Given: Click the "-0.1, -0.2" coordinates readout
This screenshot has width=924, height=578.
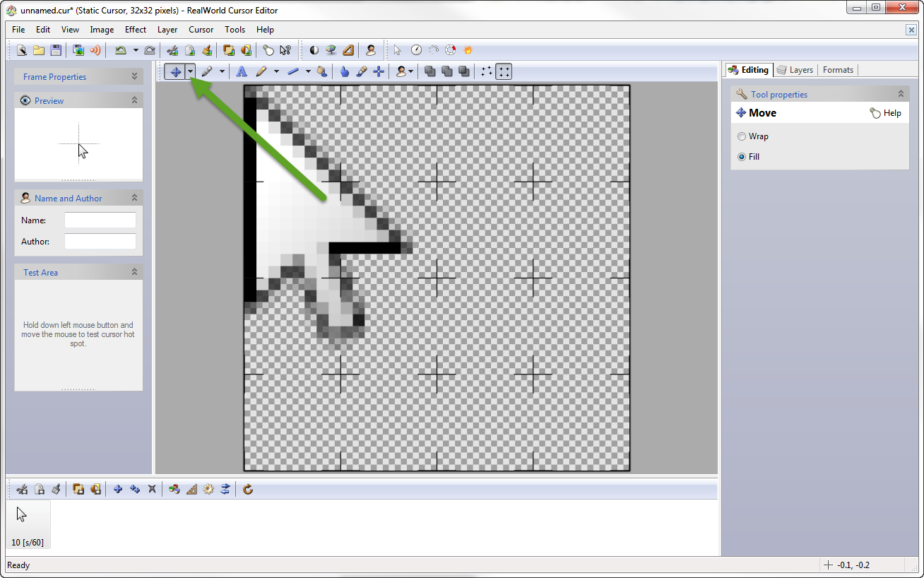Looking at the screenshot, I should (x=853, y=565).
